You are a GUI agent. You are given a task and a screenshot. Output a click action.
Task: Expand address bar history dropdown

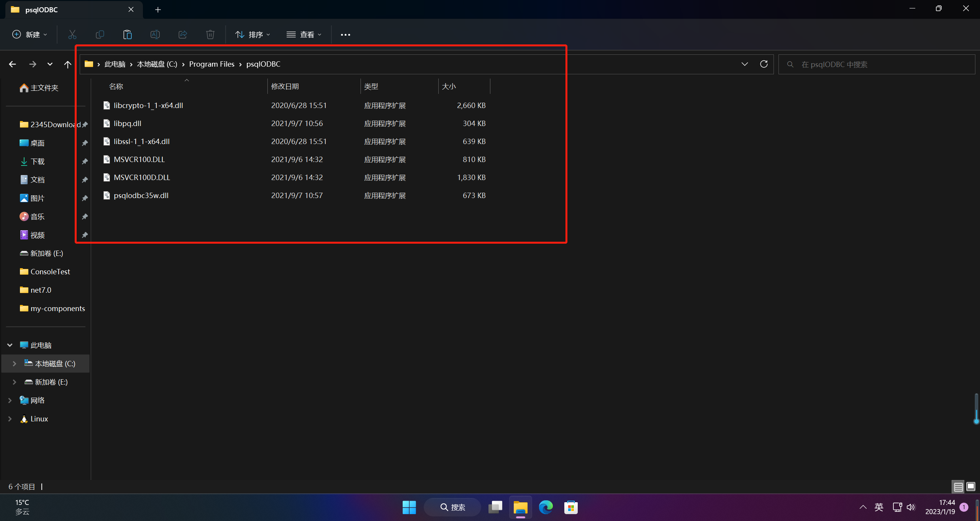tap(744, 64)
